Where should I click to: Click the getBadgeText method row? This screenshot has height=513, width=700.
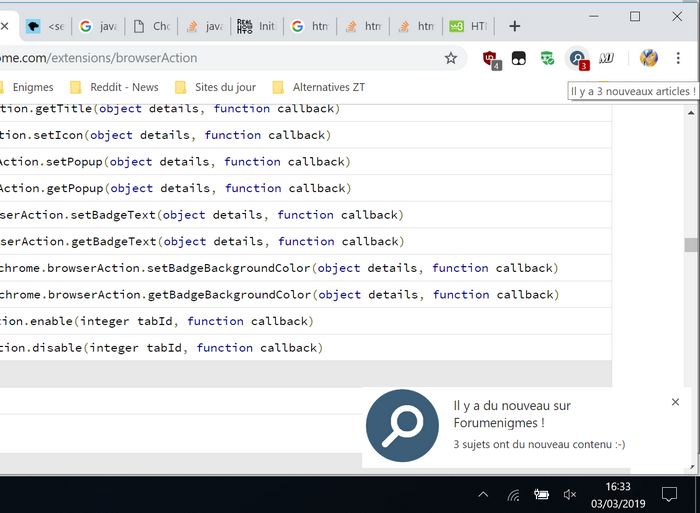tap(305, 241)
